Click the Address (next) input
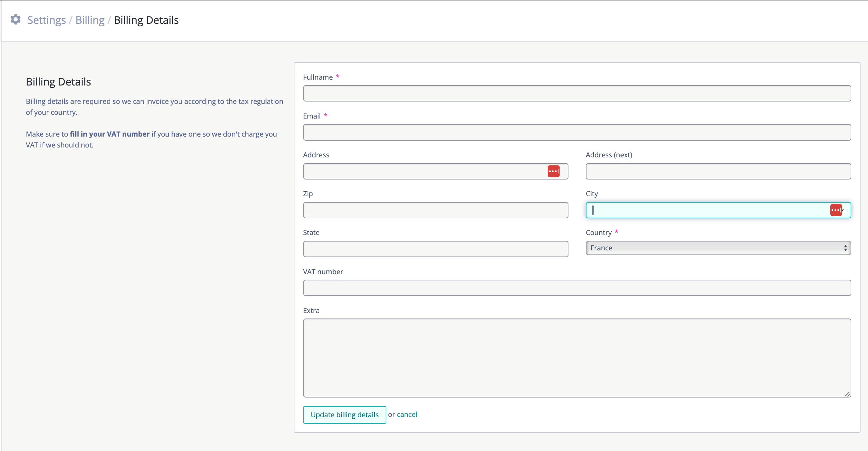 tap(718, 171)
